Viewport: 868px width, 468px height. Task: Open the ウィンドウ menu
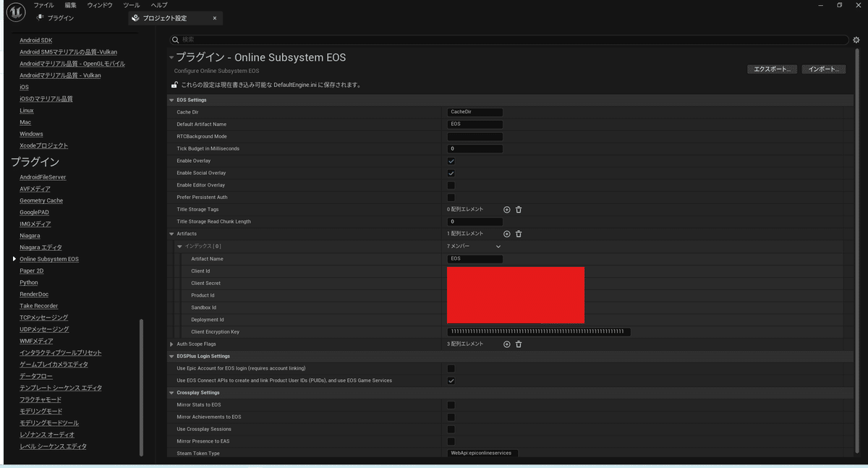point(99,4)
